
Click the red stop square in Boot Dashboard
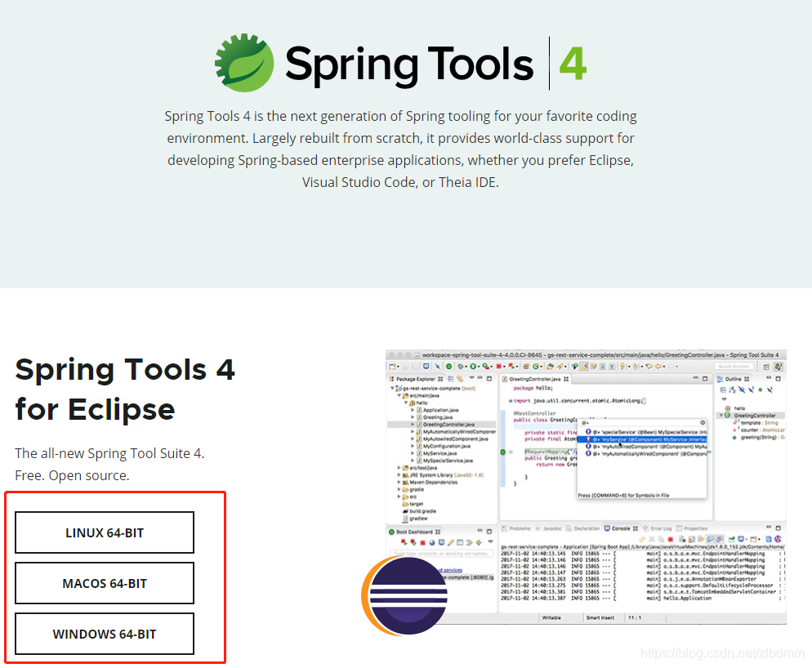[422, 543]
